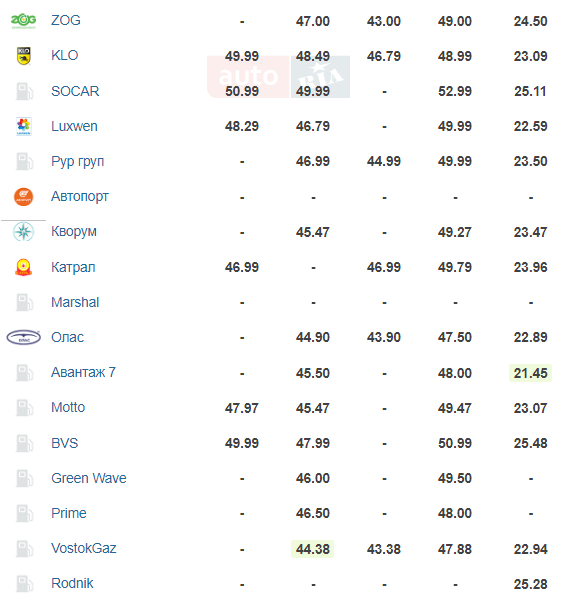Click the ZOG green logo icon
Screen dimensions: 576x606
coord(23,20)
